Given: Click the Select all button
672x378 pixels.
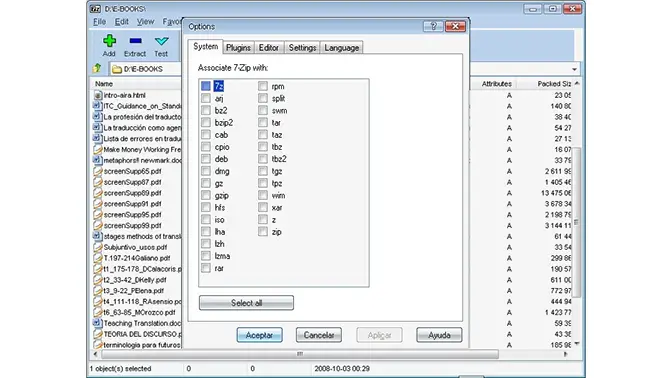Looking at the screenshot, I should [x=246, y=303].
